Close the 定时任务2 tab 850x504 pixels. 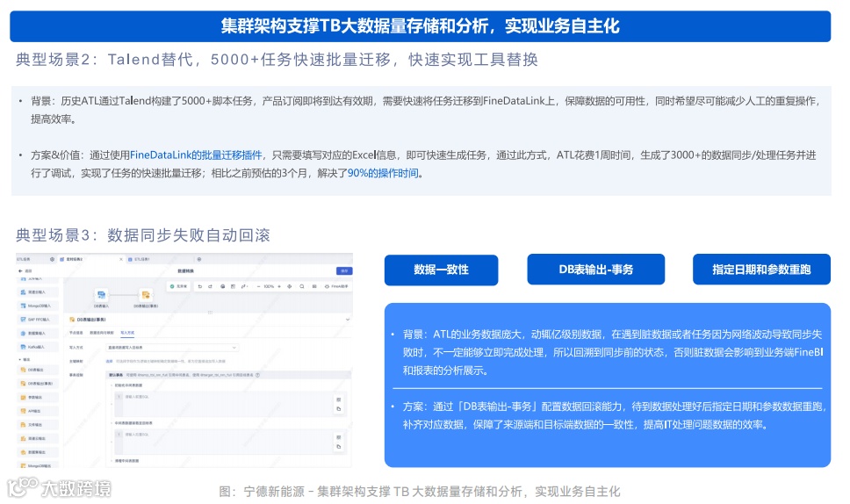120,259
